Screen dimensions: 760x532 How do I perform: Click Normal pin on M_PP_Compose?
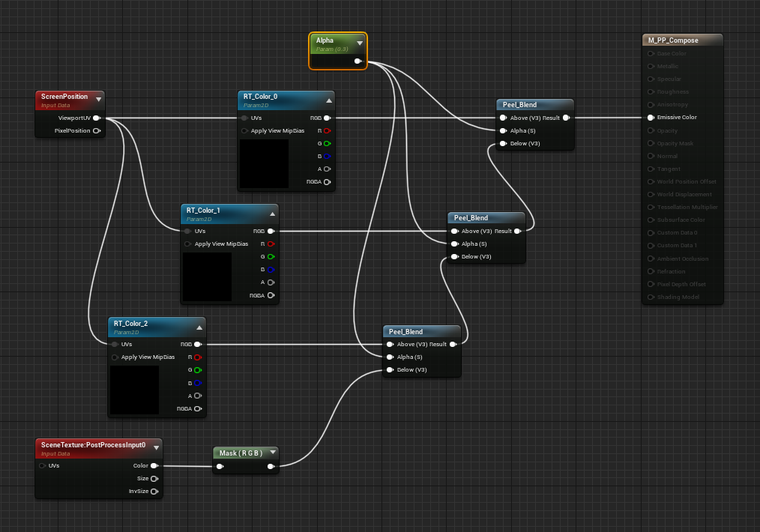click(x=651, y=156)
